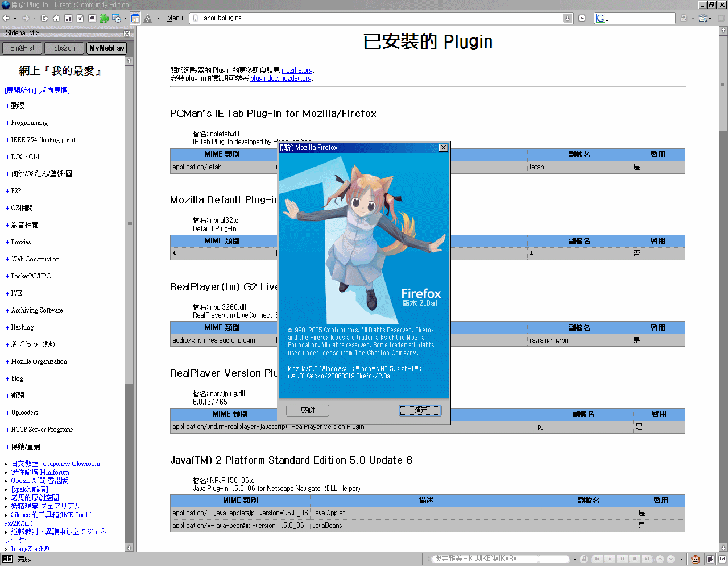Click the 確定 OK button
Screen dimensions: 728x566
[420, 410]
